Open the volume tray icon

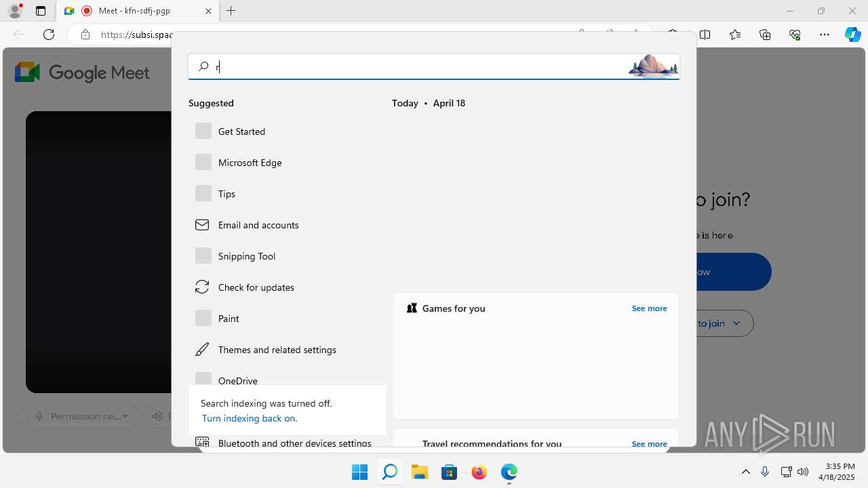[803, 472]
